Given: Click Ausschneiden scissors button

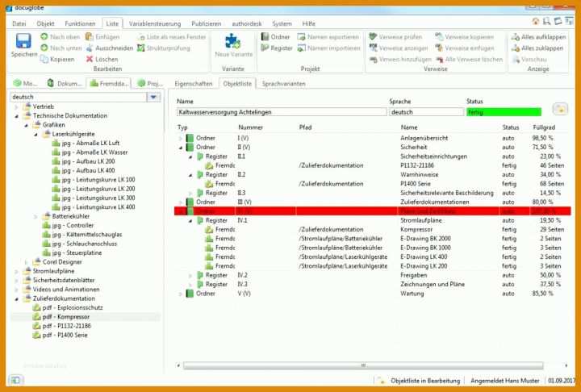Looking at the screenshot, I should click(x=109, y=48).
